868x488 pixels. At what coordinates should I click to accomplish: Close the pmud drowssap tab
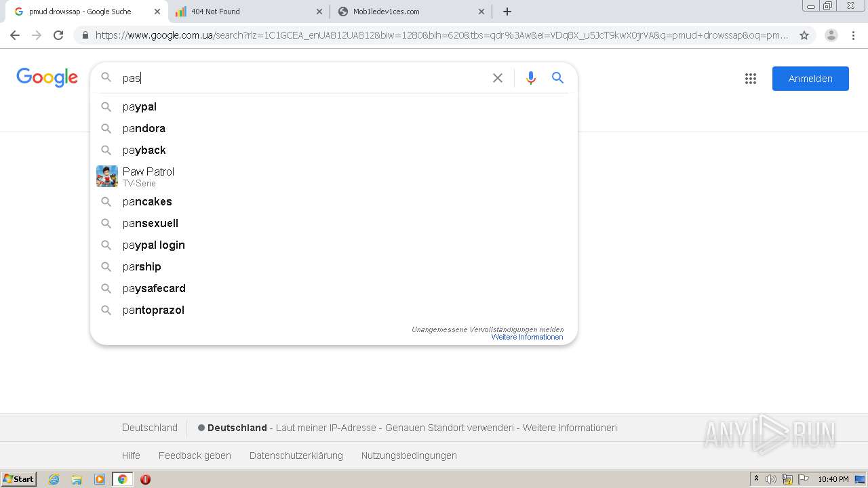coord(157,12)
